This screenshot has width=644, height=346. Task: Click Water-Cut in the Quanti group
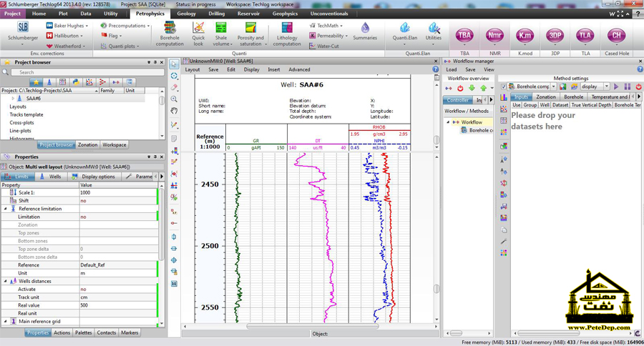point(324,46)
